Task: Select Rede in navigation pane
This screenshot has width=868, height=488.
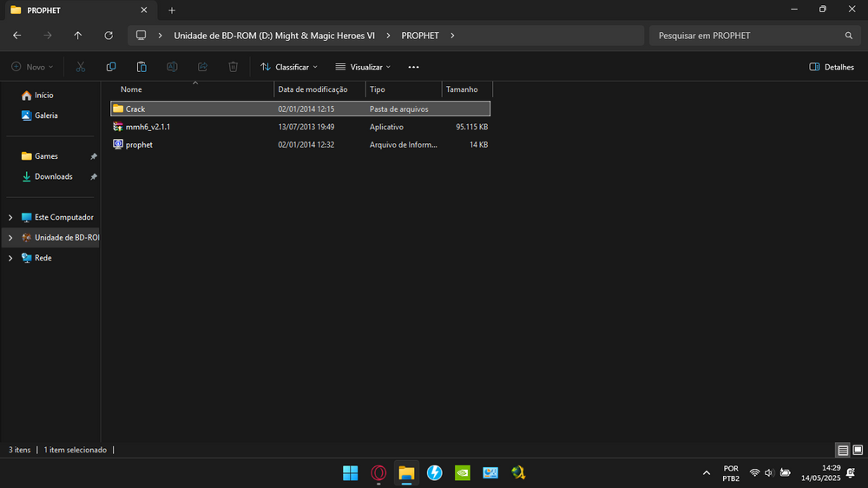Action: click(x=43, y=258)
